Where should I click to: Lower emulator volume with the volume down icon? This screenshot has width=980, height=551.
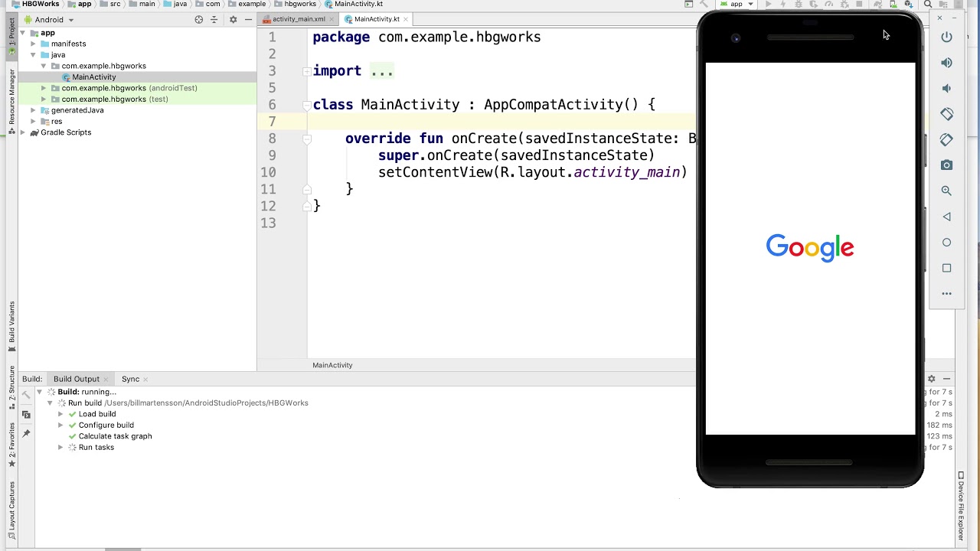click(947, 88)
